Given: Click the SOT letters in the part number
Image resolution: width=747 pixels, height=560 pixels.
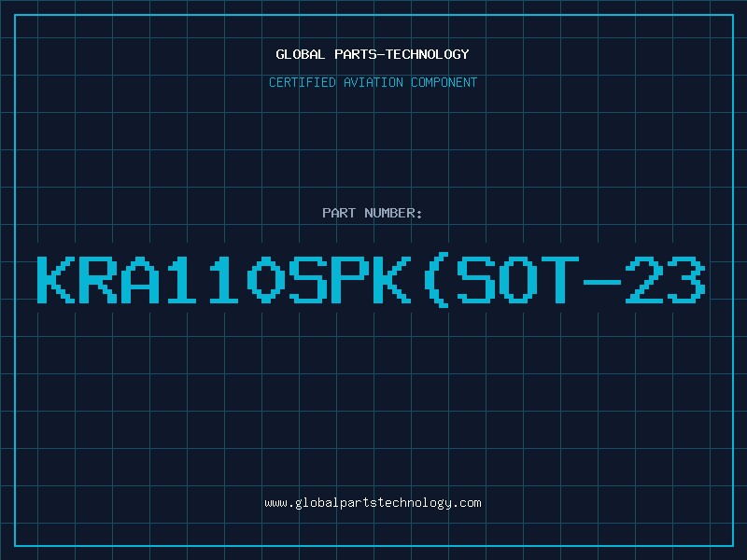Looking at the screenshot, I should [518, 280].
